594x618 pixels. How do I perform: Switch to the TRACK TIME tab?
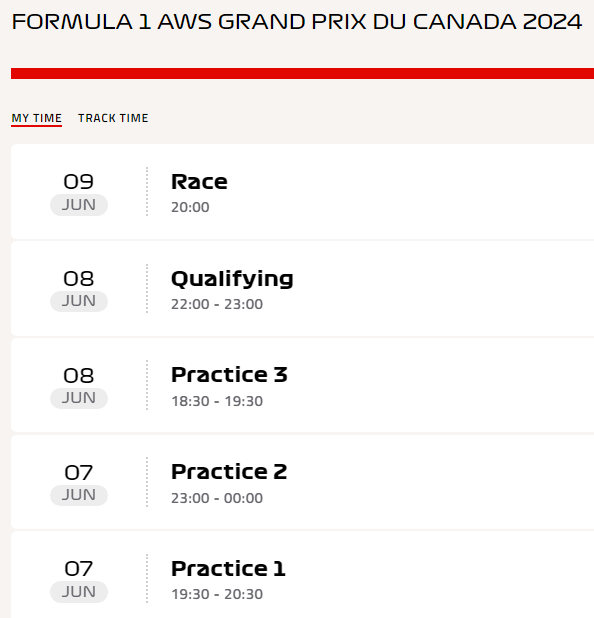113,118
